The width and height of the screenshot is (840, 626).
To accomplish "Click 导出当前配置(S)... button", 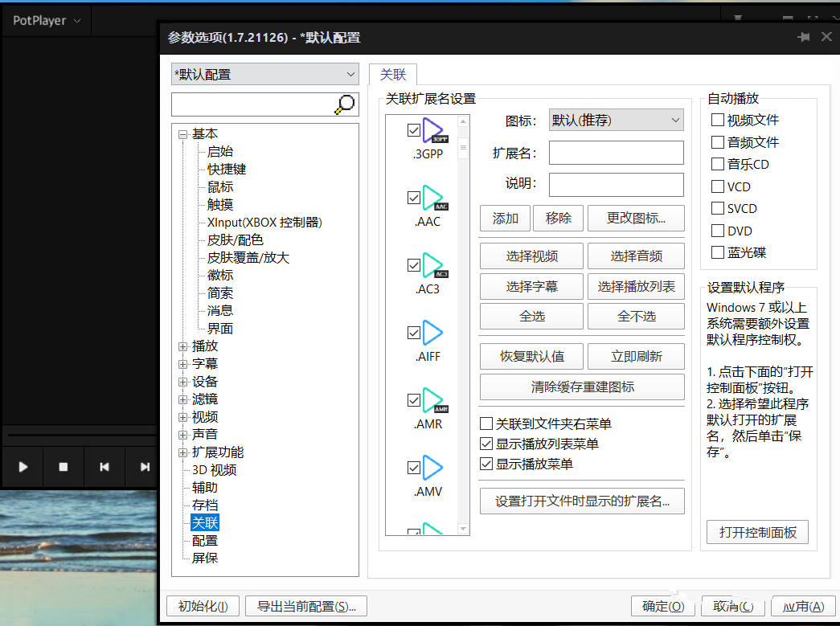I will [x=306, y=606].
